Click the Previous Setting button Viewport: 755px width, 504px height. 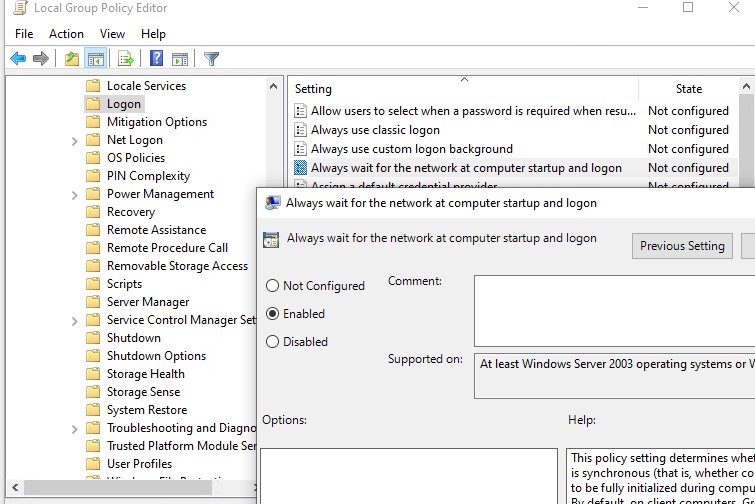tap(682, 246)
